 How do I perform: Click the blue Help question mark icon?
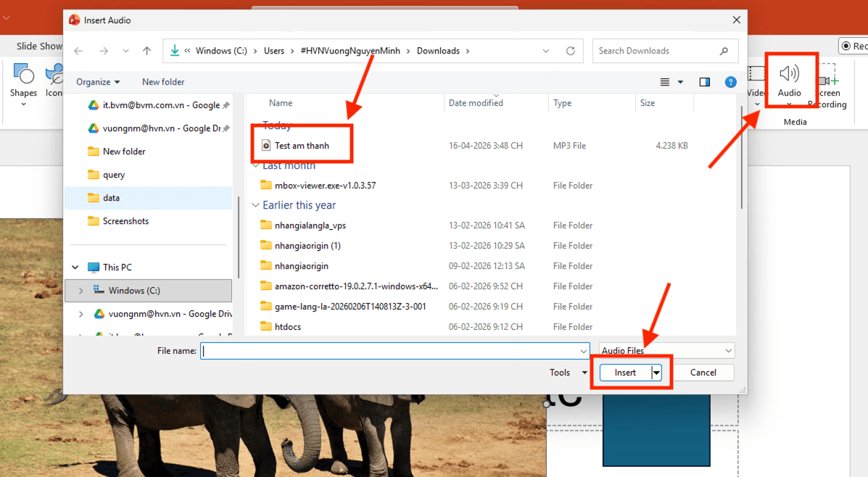[x=731, y=82]
